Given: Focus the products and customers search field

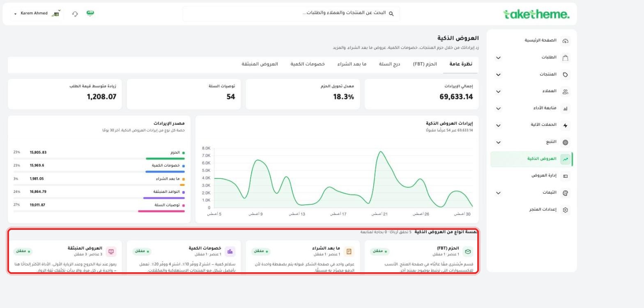Looking at the screenshot, I should point(291,14).
